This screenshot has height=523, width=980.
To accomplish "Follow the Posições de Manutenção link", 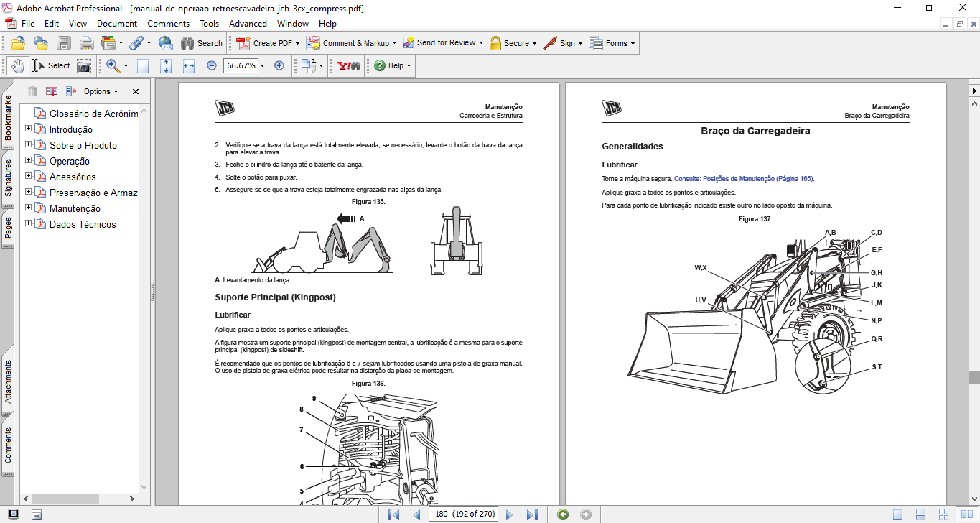I will (744, 179).
